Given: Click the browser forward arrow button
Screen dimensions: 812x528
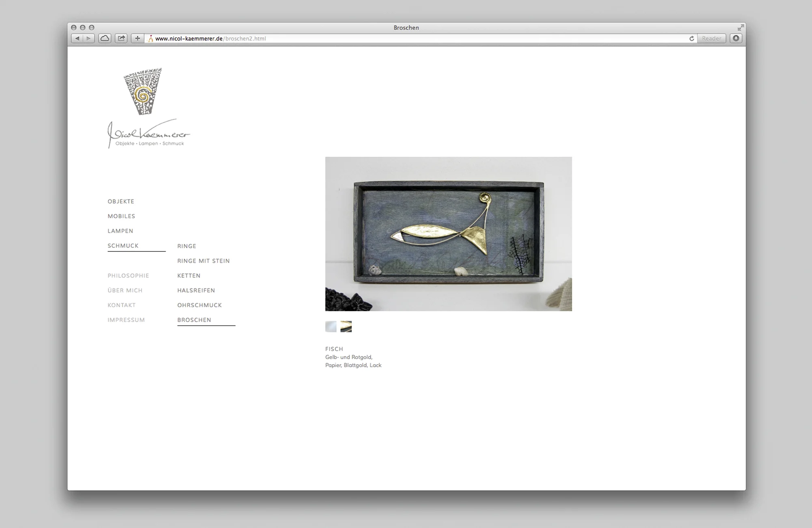Looking at the screenshot, I should (89, 39).
